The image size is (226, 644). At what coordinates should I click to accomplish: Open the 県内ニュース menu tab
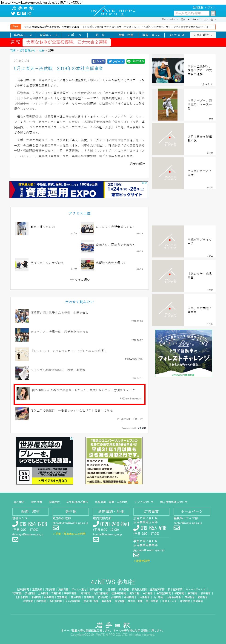click(23, 35)
